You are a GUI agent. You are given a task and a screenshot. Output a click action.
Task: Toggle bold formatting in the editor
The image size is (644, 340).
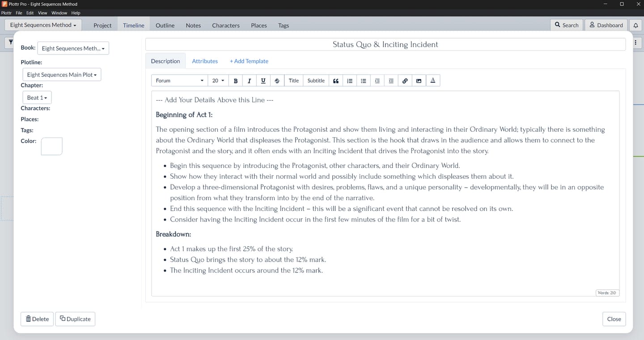tap(236, 80)
